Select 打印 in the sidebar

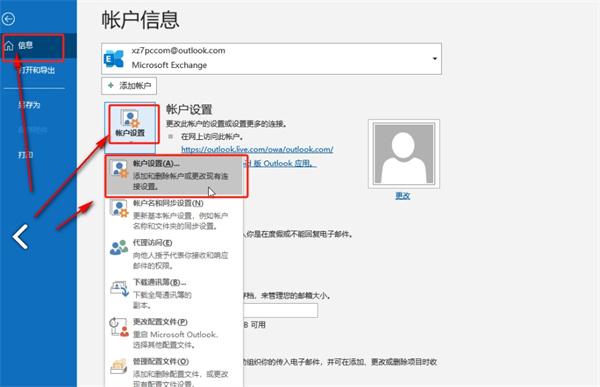26,155
